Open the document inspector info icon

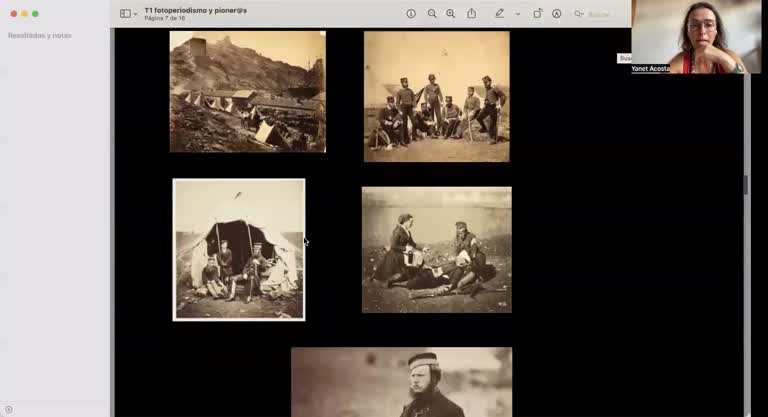click(411, 14)
